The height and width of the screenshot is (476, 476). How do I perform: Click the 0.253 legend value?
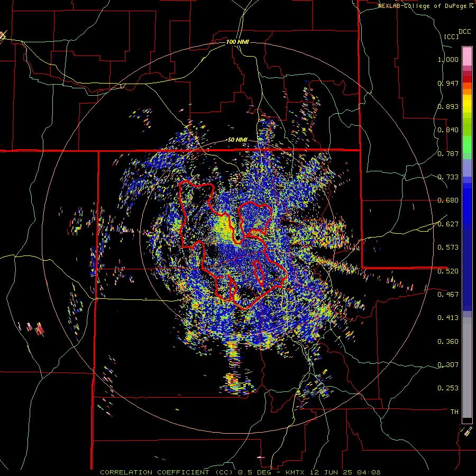tap(448, 388)
